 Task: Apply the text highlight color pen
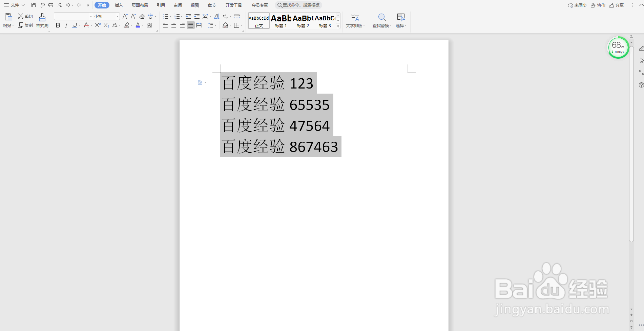click(127, 25)
